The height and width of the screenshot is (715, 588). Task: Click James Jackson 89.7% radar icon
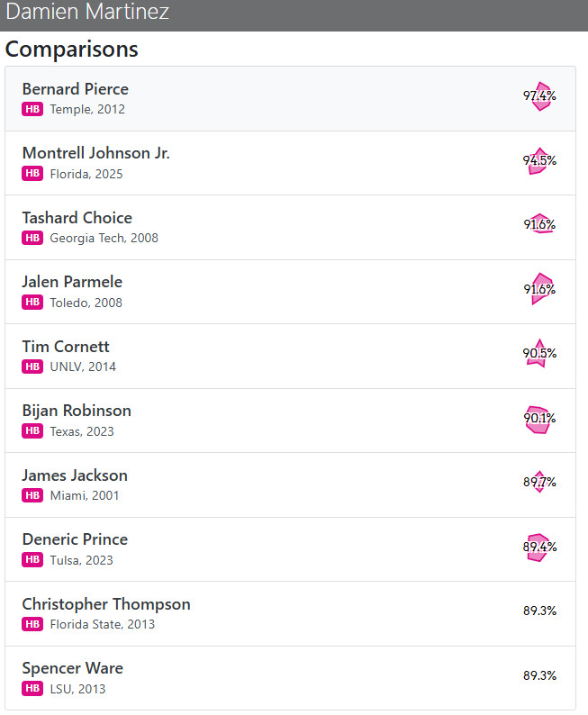[x=539, y=482]
